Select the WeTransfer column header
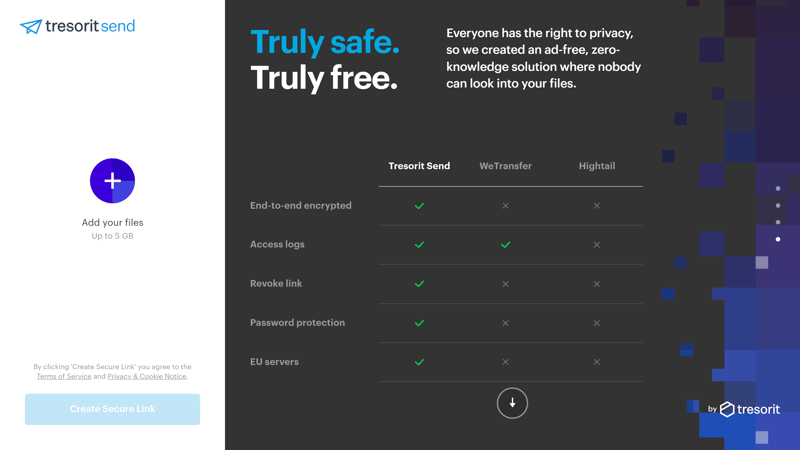800x450 pixels. pyautogui.click(x=505, y=166)
